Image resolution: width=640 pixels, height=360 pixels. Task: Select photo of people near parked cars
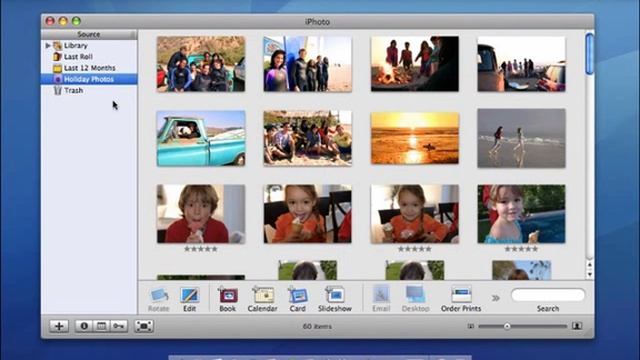[x=522, y=64]
